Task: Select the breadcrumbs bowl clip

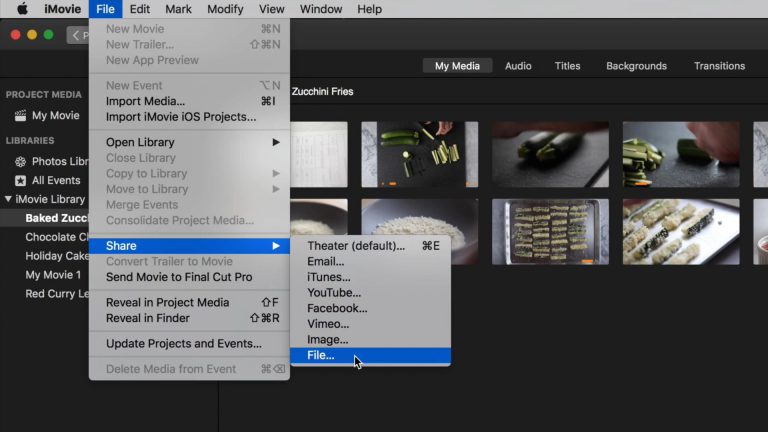Action: point(420,218)
